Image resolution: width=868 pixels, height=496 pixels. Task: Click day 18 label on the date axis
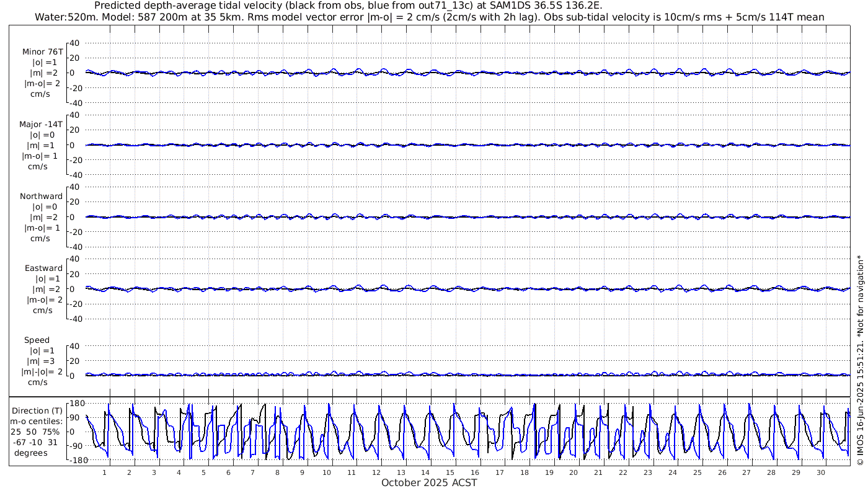(x=524, y=472)
